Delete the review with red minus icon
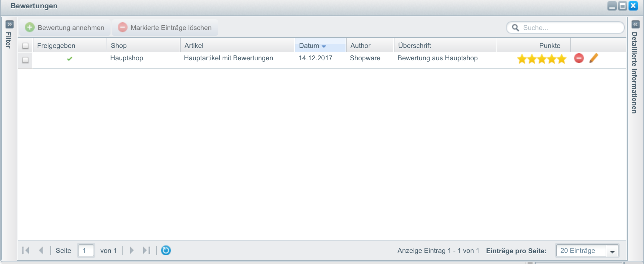The height and width of the screenshot is (264, 644). coord(579,58)
